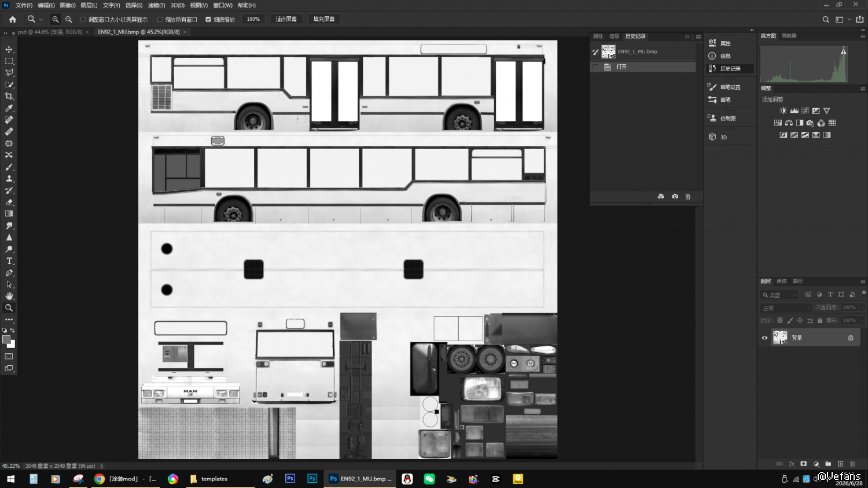Open the 3D panel icon
Viewport: 868px width, 488px height.
tap(712, 137)
